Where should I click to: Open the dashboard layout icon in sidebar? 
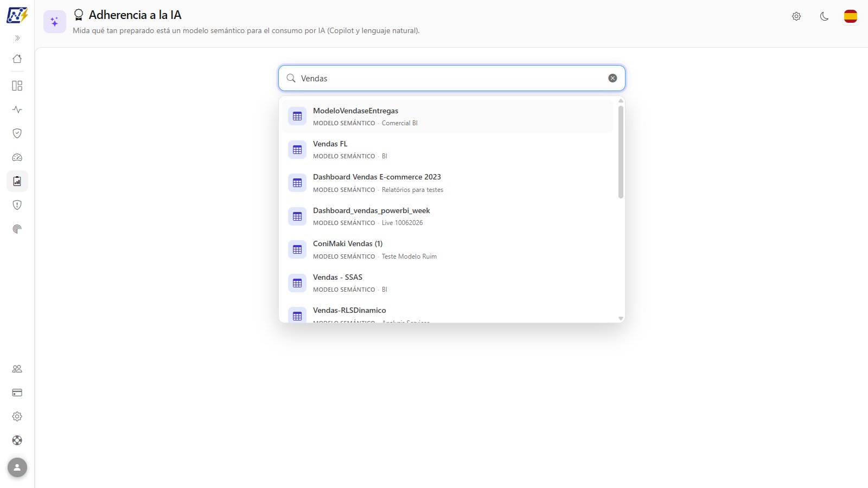coord(17,86)
